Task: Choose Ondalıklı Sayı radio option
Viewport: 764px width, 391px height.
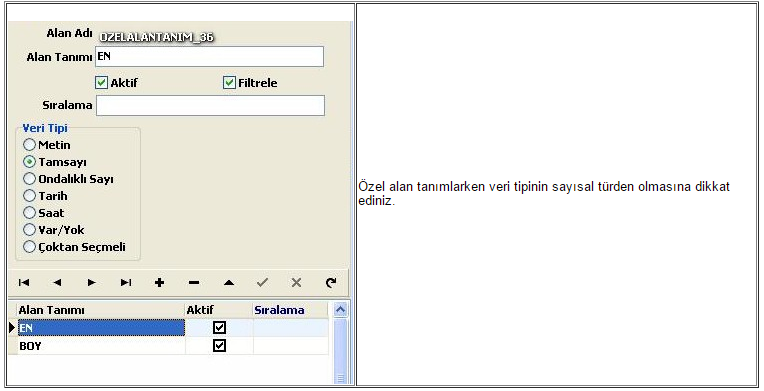Action: (x=30, y=179)
